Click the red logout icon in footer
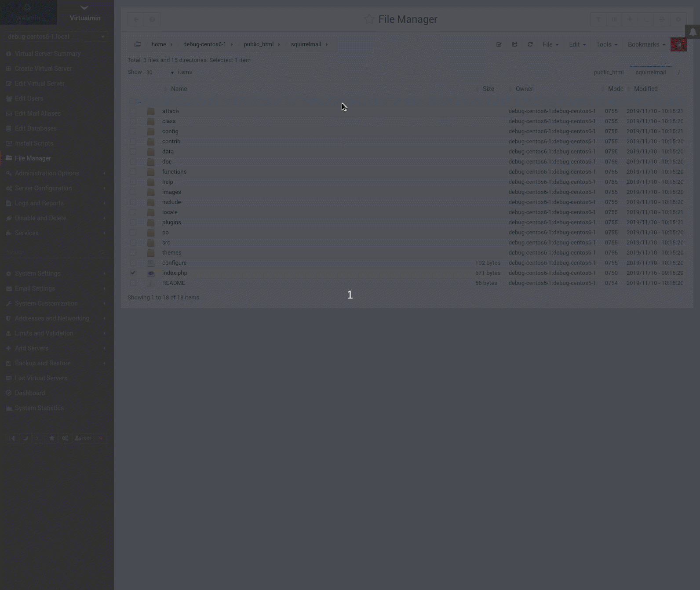The width and height of the screenshot is (700, 590). pyautogui.click(x=101, y=438)
